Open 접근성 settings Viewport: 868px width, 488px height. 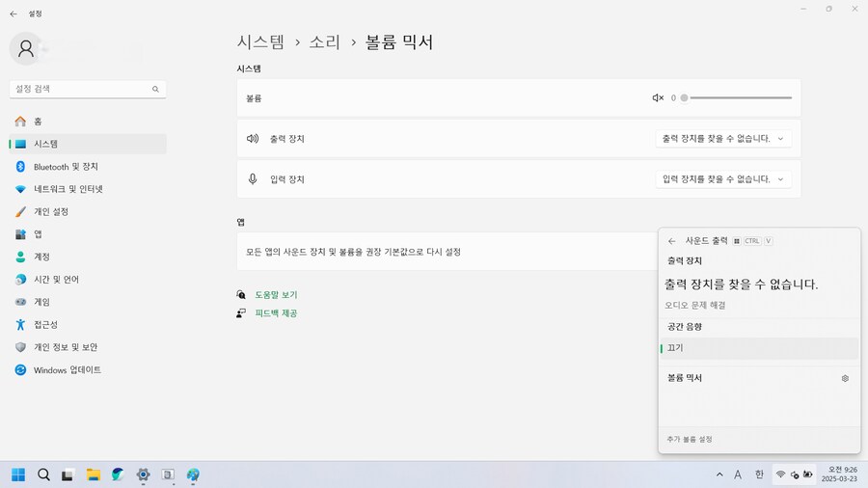click(88, 325)
